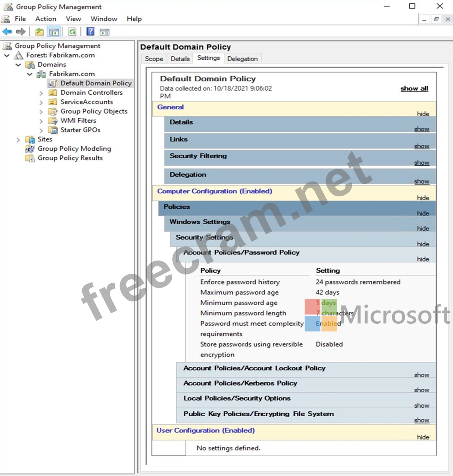Image resolution: width=453 pixels, height=476 pixels.
Task: Expand the Sites node
Action: [x=18, y=140]
